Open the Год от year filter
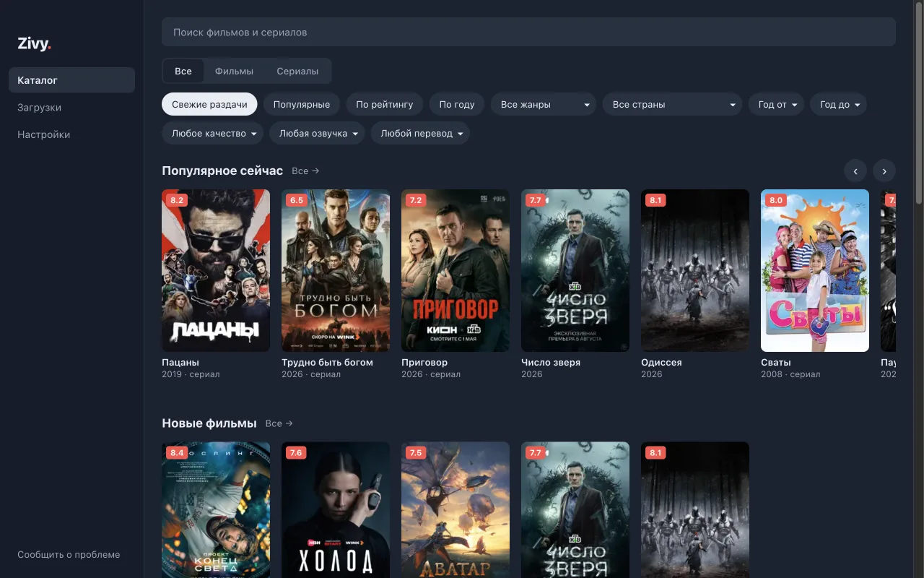This screenshot has height=578, width=924. coord(776,104)
